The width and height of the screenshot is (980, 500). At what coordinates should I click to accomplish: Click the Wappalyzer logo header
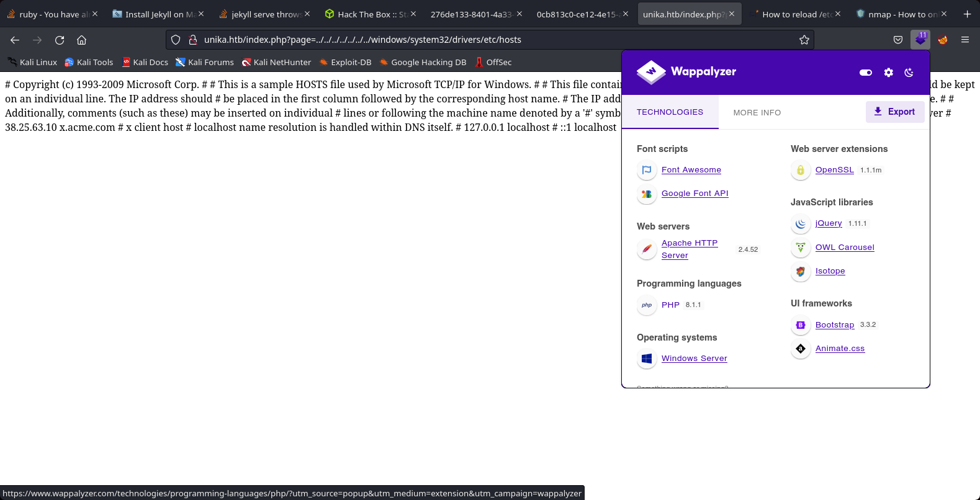tap(686, 72)
